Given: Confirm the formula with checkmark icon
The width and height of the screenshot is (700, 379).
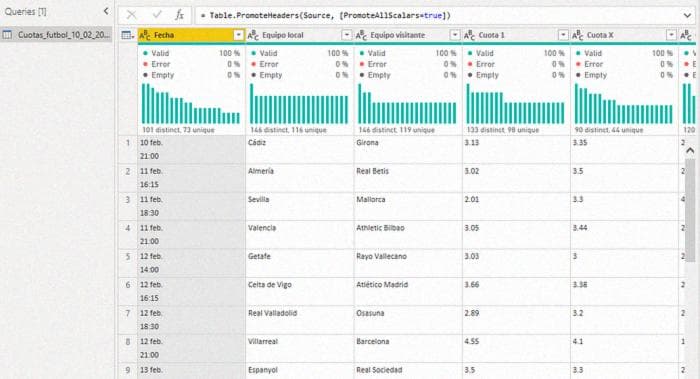Looking at the screenshot, I should (157, 15).
